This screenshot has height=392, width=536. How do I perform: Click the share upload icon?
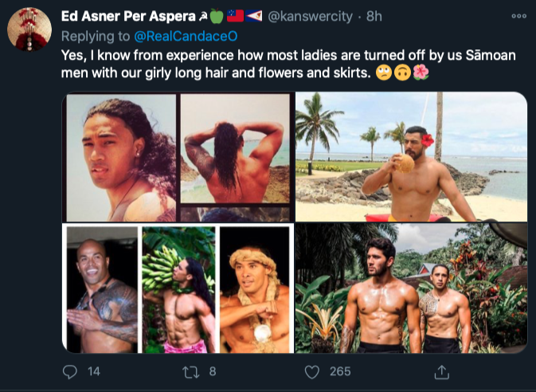[x=441, y=371]
